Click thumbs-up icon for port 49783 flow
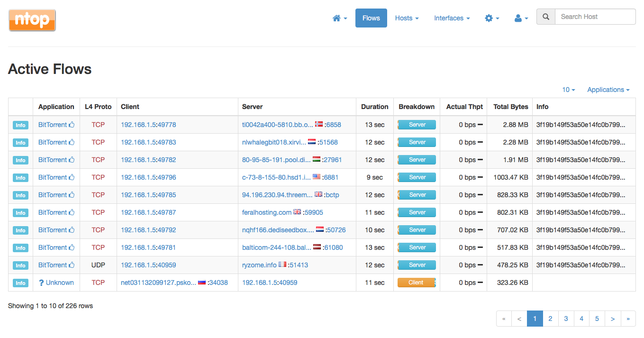644x338 pixels. click(x=72, y=142)
